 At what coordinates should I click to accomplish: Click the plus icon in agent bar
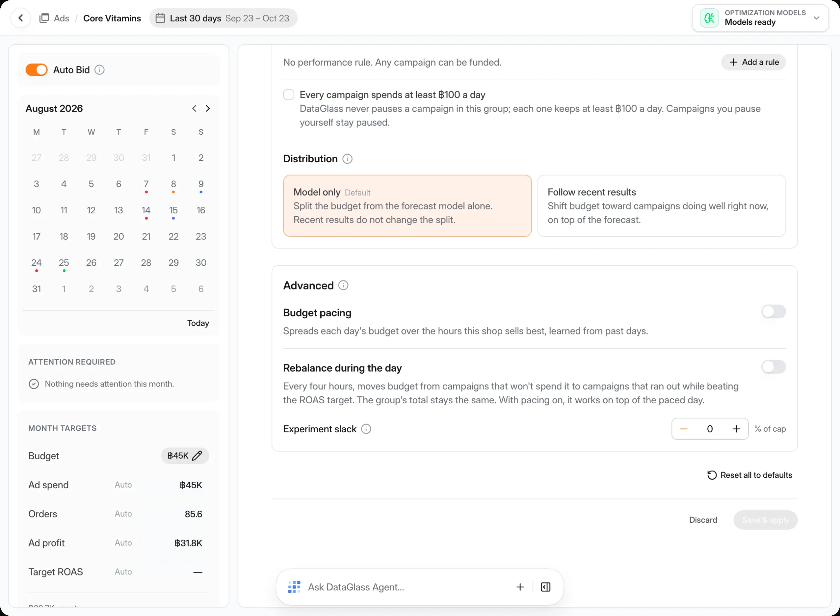coord(520,587)
